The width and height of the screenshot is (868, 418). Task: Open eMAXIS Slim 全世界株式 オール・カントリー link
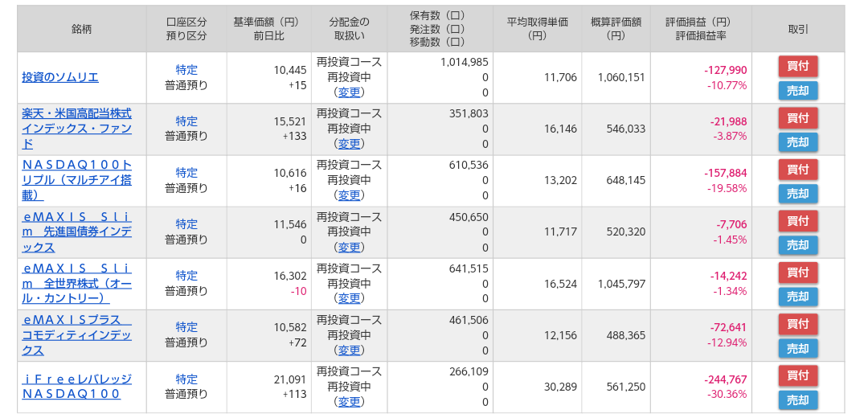coord(77,284)
